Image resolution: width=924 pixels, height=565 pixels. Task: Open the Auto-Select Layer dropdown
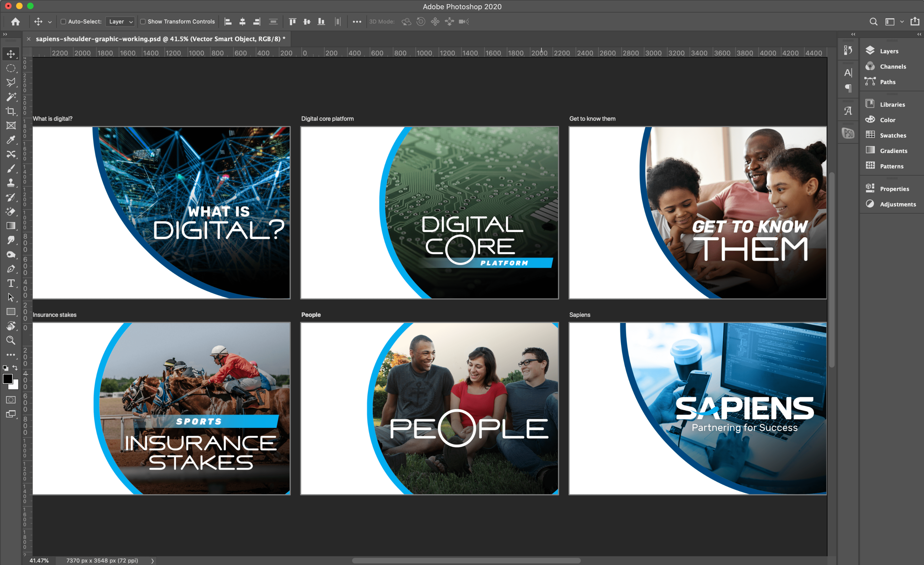pyautogui.click(x=120, y=22)
